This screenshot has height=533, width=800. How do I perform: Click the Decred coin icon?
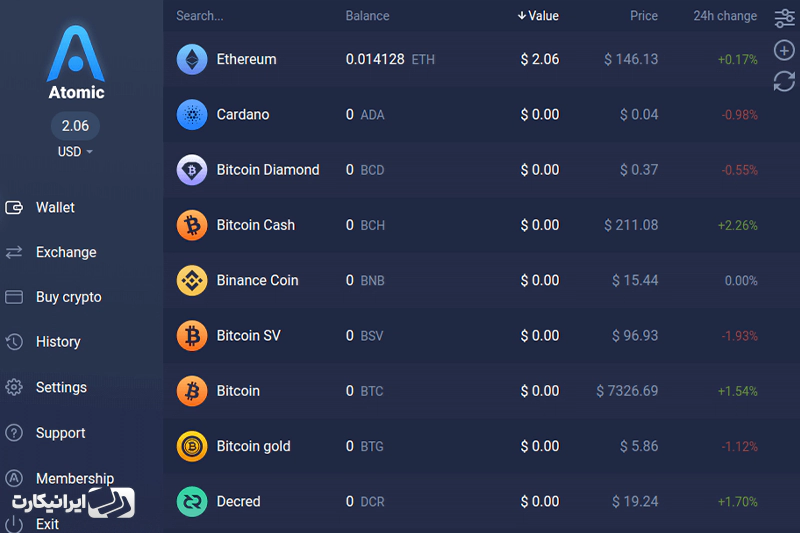point(192,502)
